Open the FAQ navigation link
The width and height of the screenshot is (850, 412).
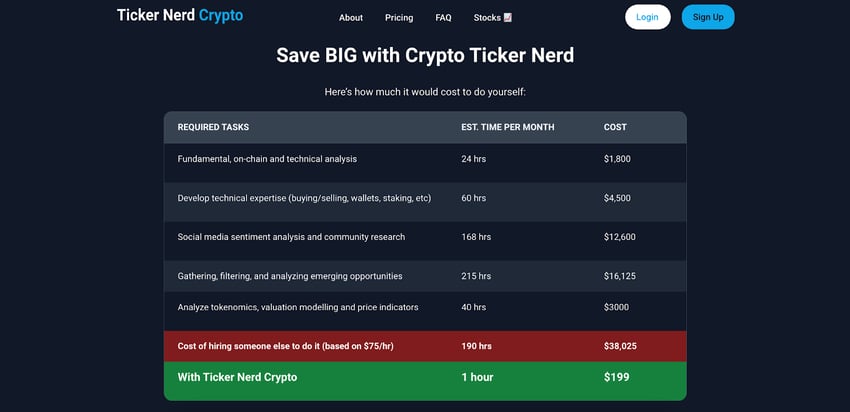[444, 18]
